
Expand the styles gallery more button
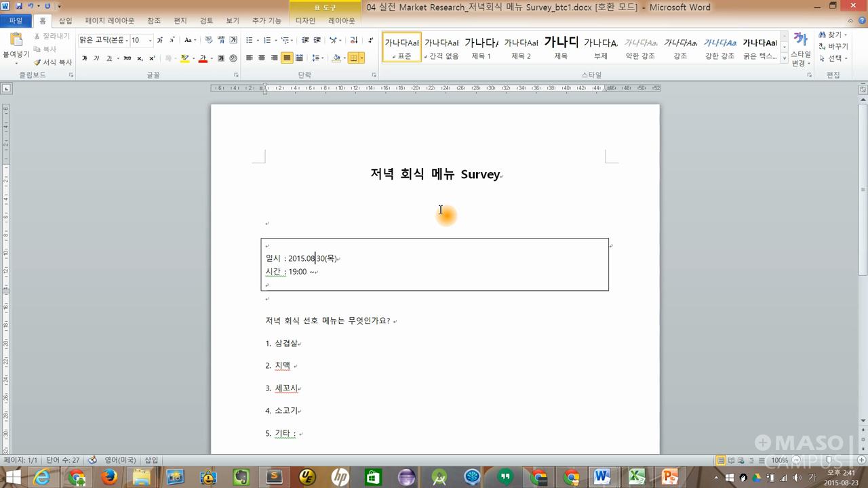point(785,60)
